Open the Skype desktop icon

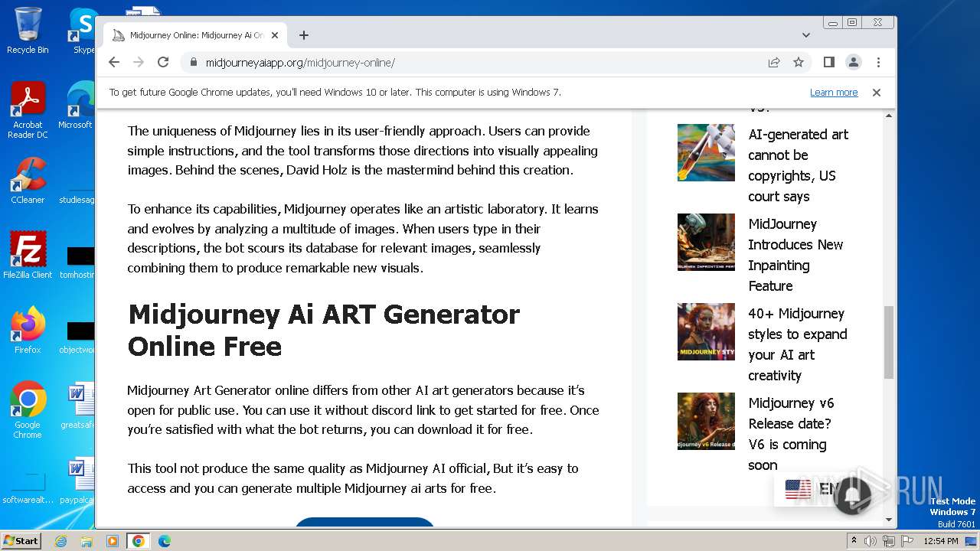pos(83,31)
